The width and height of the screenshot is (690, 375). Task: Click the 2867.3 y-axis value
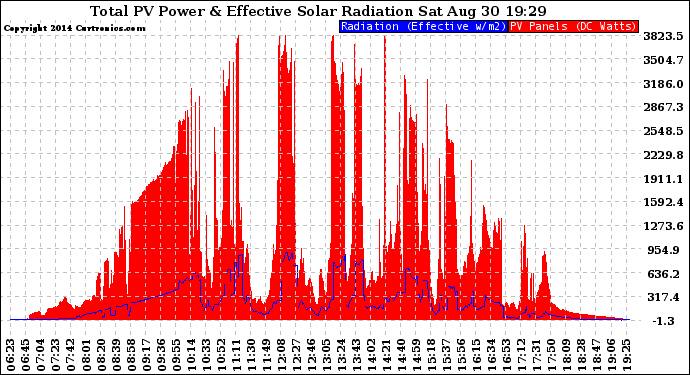(x=663, y=107)
